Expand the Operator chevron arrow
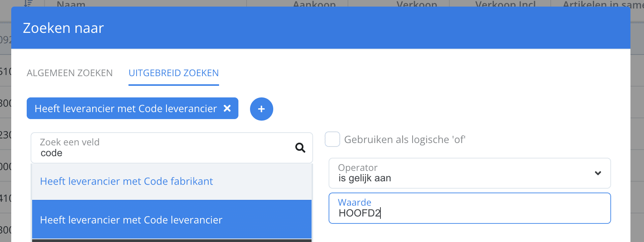This screenshot has width=644, height=242. point(598,173)
